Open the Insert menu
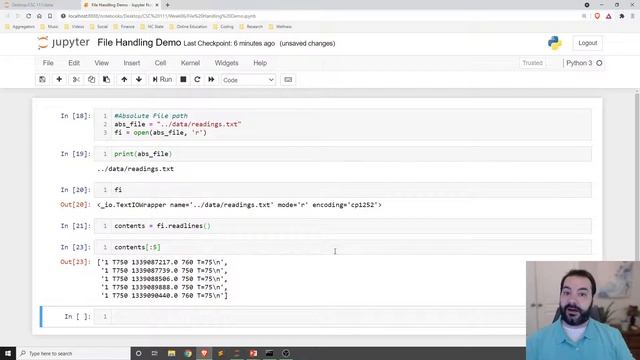 coord(132,63)
